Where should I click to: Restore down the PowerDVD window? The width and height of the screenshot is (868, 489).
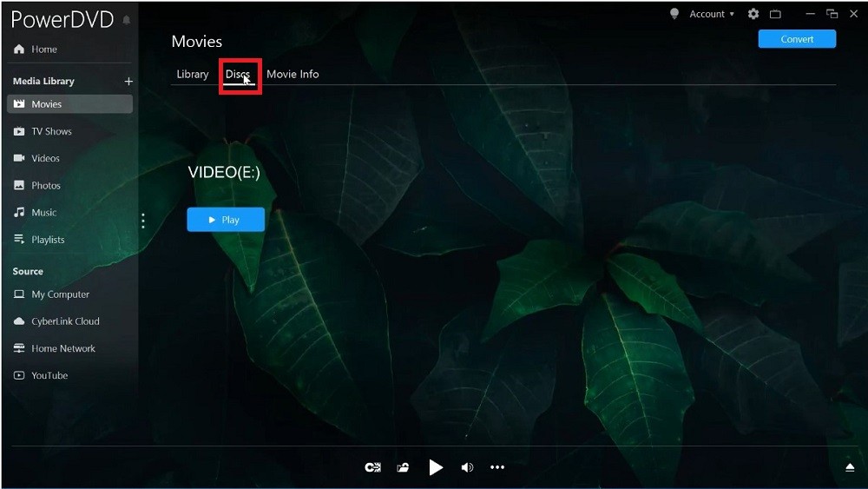tap(832, 14)
